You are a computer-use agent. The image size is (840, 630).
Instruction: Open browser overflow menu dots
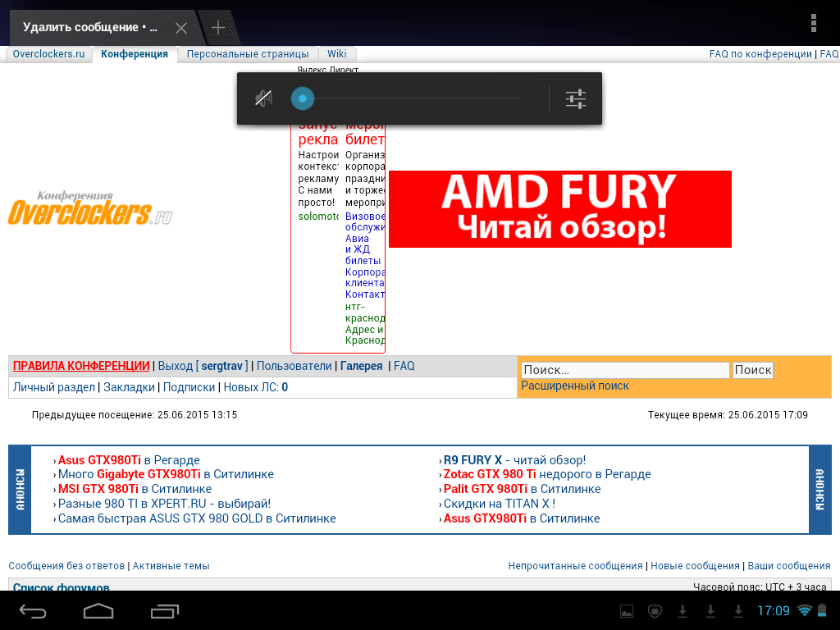813,24
